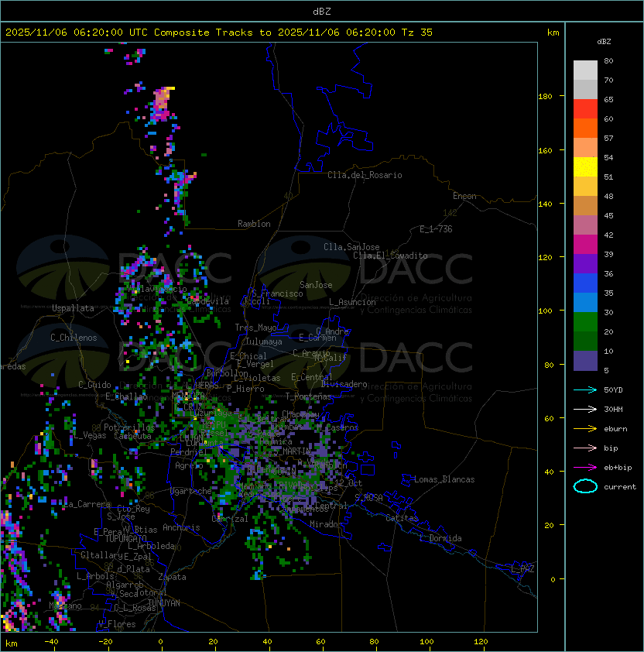The height and width of the screenshot is (652, 644).
Task: Click the 'E_Chical' place label
Action: [248, 356]
